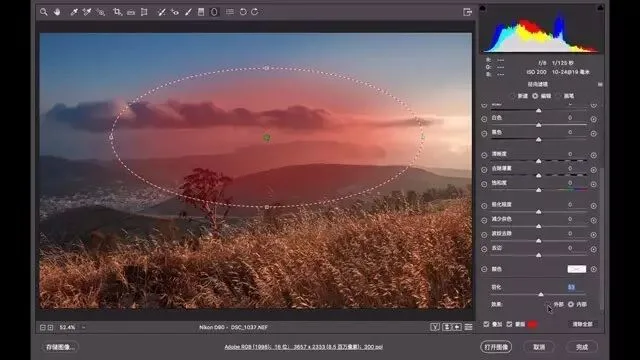
Task: Select the Color Sampler tool
Action: [x=87, y=12]
